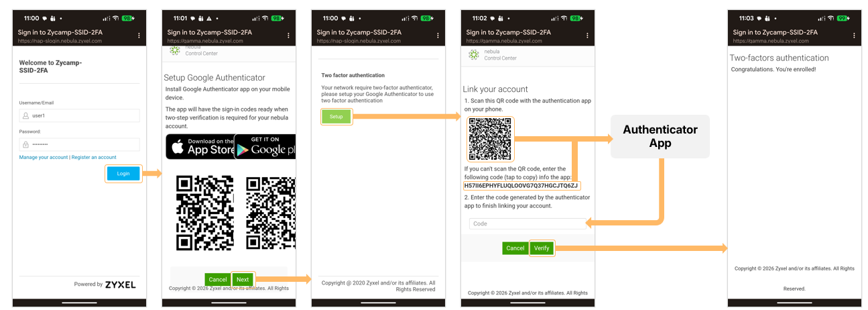
Task: Open three-dot menu on Congratulations enrolled screen
Action: (x=854, y=36)
